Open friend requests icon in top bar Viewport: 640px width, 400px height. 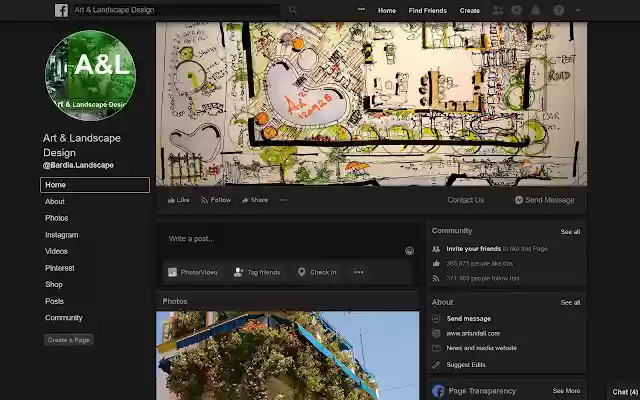[497, 10]
